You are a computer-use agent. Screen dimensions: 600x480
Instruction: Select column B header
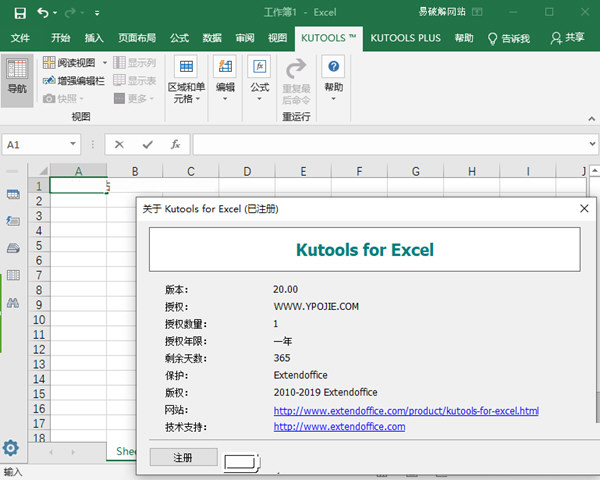135,171
